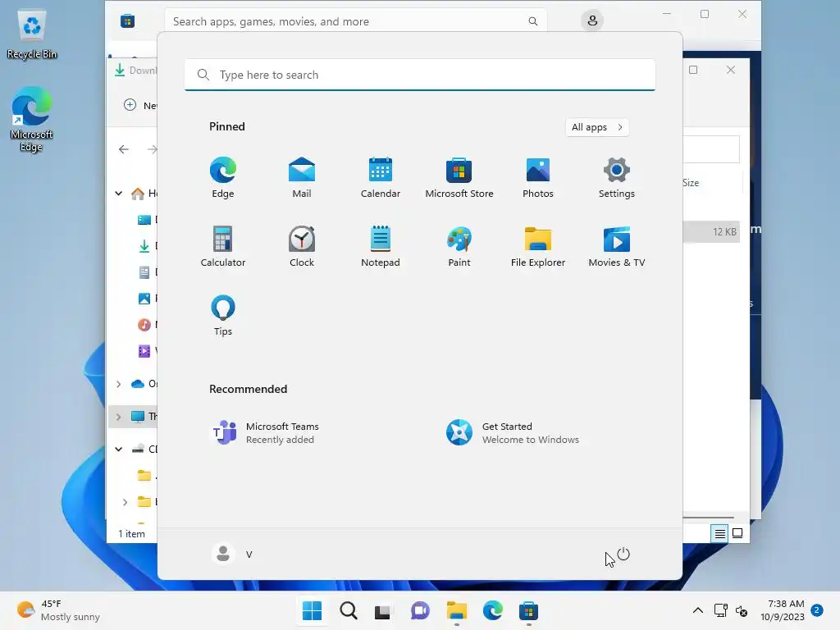Open taskbar Search

[348, 610]
